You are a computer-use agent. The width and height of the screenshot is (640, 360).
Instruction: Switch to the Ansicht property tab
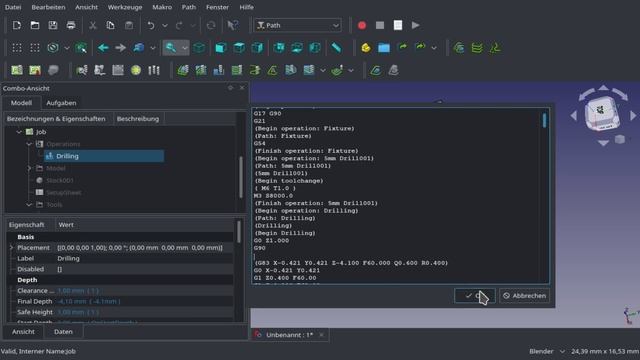point(23,332)
